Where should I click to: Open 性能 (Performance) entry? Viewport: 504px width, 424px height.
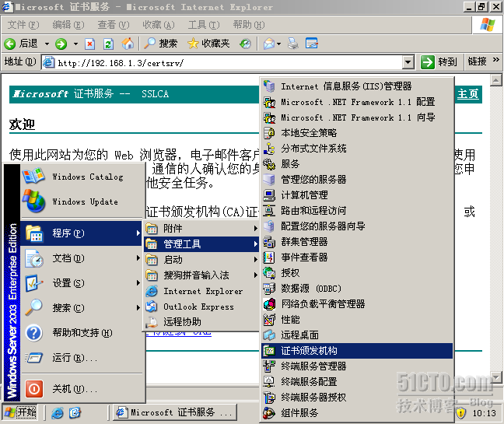[x=357, y=320]
